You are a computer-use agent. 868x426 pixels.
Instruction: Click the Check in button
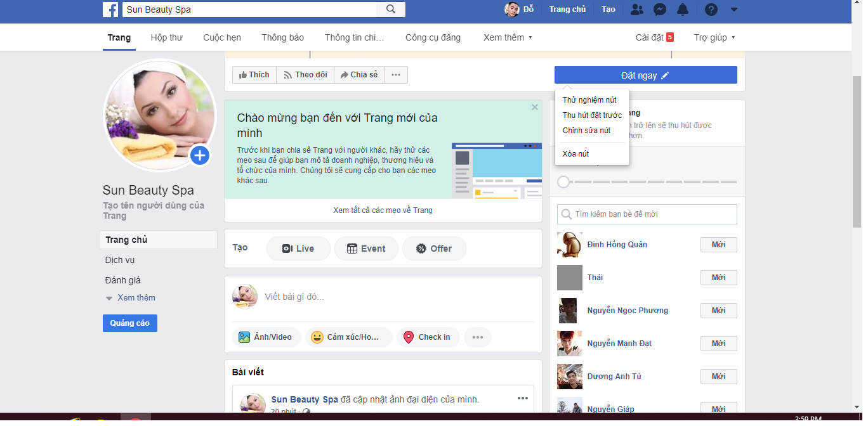click(428, 337)
